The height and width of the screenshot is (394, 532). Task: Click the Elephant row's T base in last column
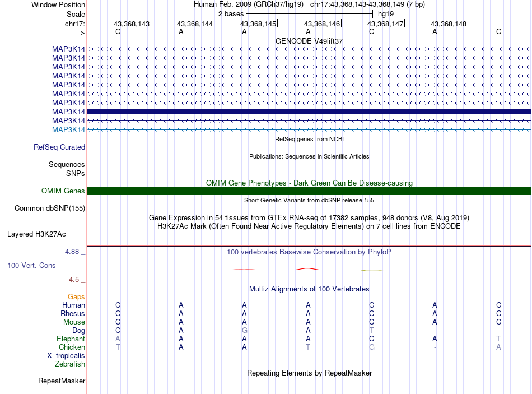pos(498,339)
